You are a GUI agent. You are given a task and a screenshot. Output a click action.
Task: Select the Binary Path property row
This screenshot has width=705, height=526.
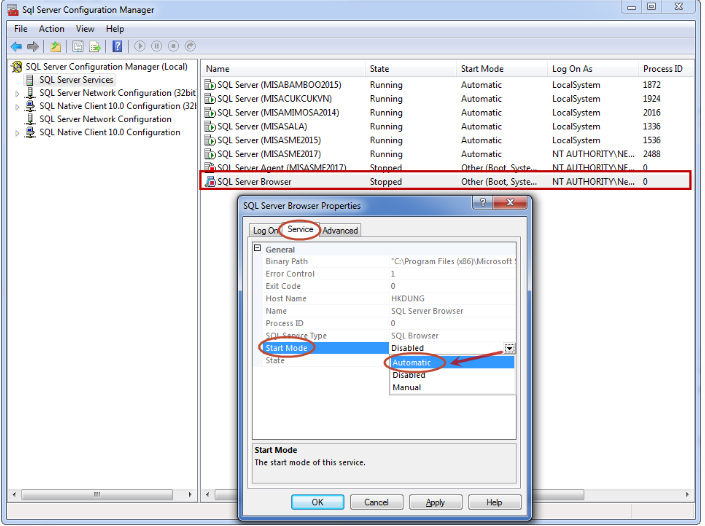click(x=389, y=262)
